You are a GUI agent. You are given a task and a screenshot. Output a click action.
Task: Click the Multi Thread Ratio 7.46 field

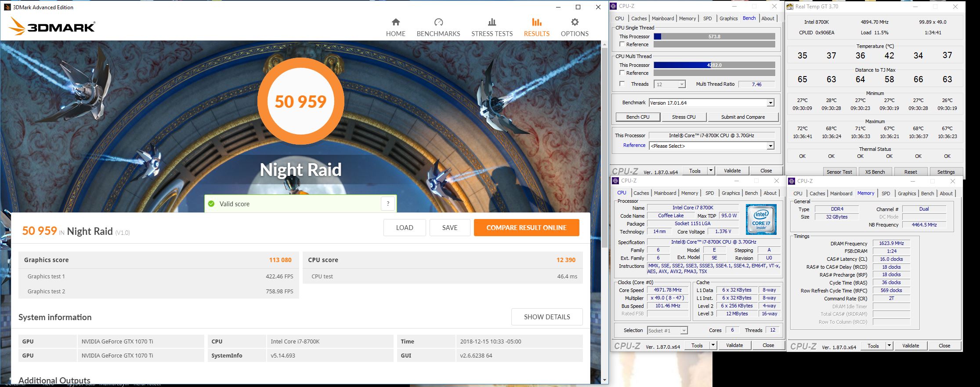756,84
